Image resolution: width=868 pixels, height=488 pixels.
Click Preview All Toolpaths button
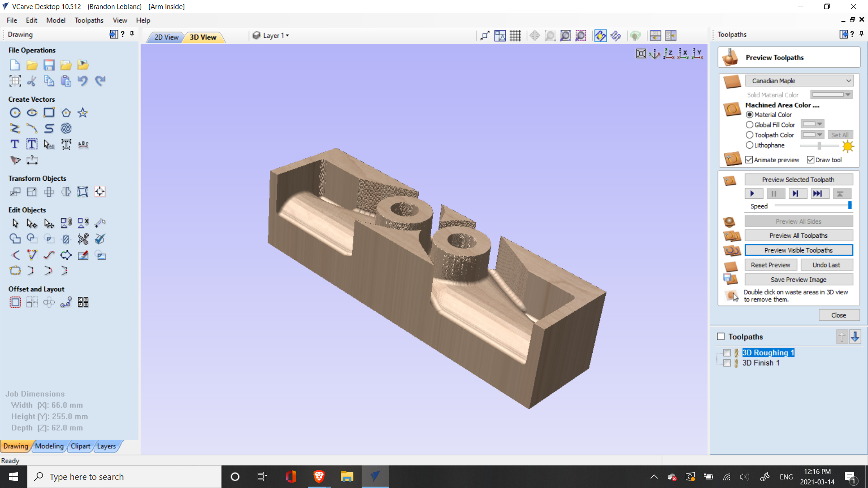pos(798,236)
